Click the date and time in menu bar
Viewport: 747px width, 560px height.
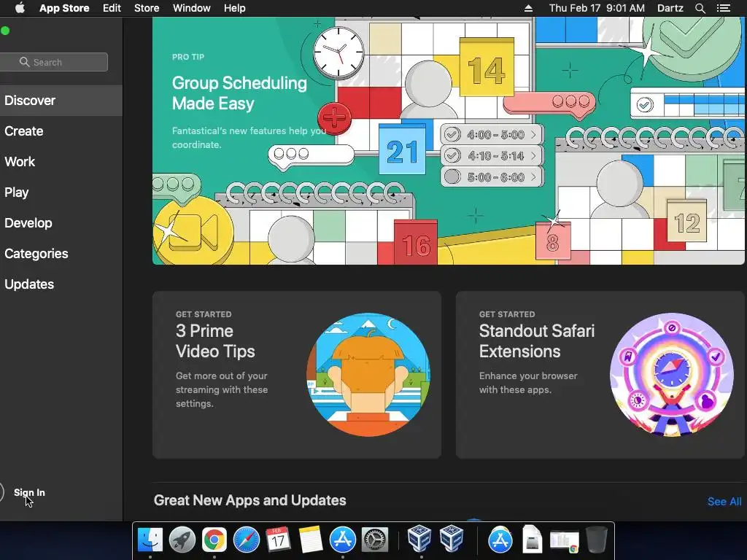[597, 8]
